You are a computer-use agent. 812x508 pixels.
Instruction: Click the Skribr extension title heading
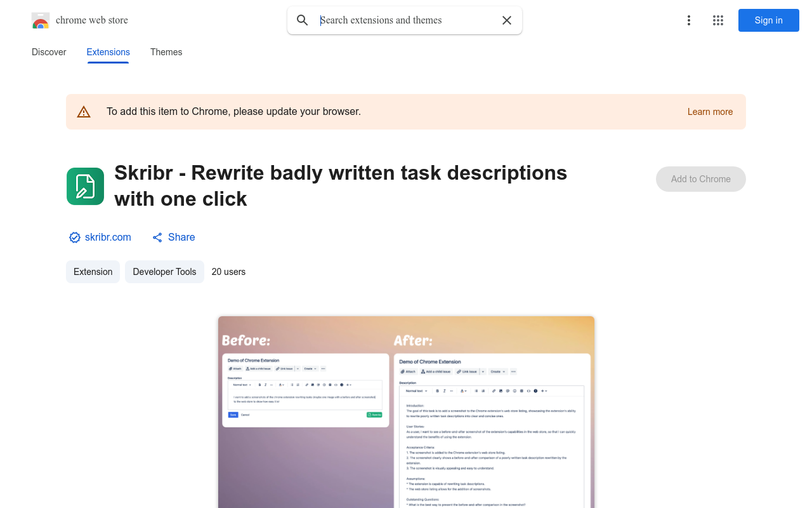(341, 185)
